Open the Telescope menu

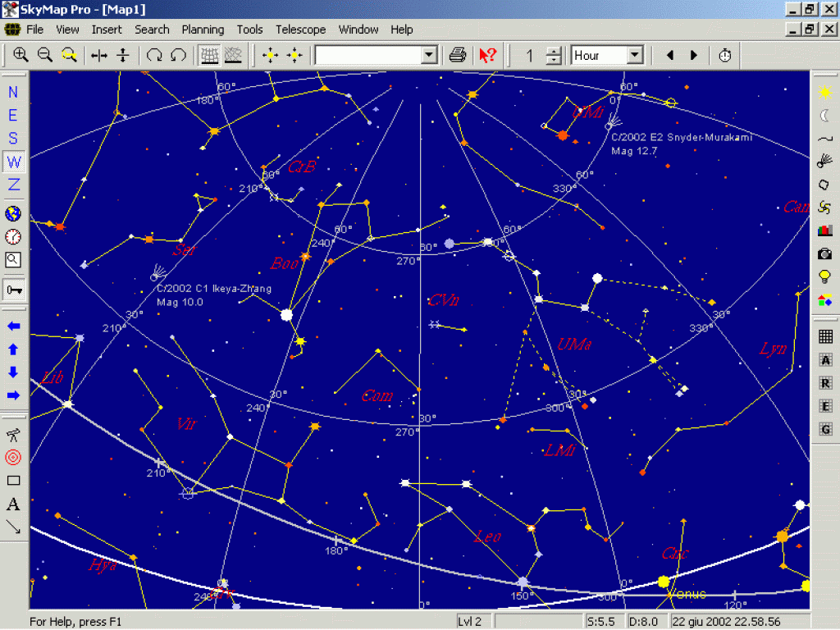[300, 30]
